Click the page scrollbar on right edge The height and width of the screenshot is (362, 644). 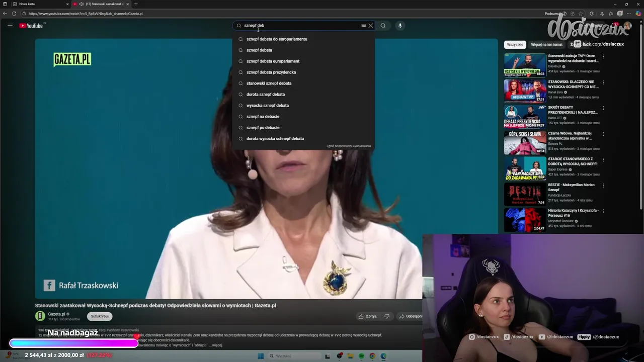click(641, 116)
